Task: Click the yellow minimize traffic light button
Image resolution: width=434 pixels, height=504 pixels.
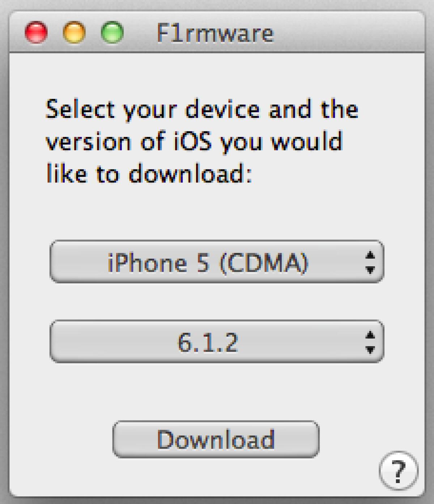Action: tap(73, 33)
